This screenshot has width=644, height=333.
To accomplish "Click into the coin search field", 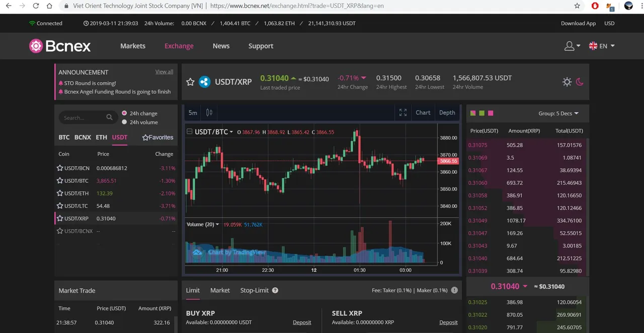I will point(88,117).
